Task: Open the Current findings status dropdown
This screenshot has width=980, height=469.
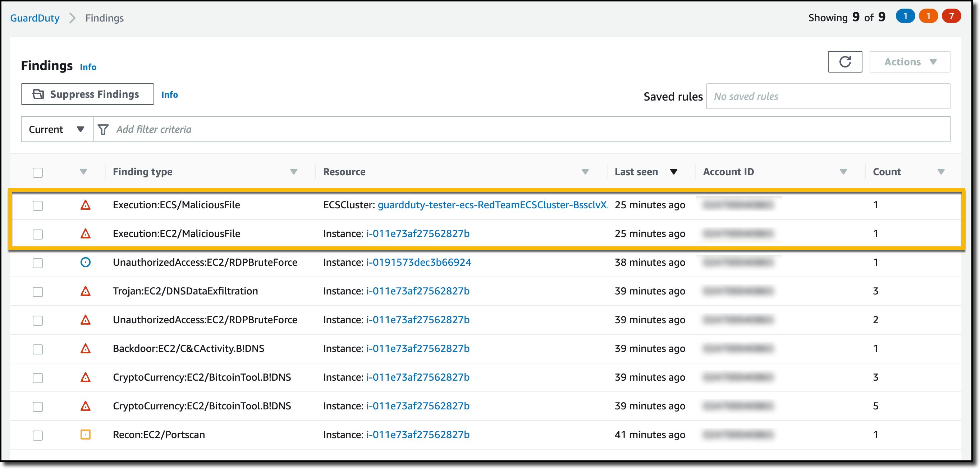Action: click(57, 130)
